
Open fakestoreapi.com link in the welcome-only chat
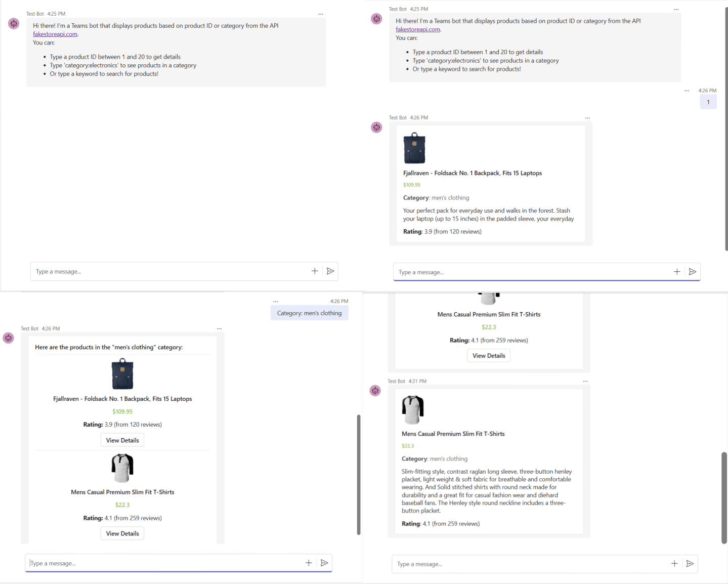(x=55, y=34)
